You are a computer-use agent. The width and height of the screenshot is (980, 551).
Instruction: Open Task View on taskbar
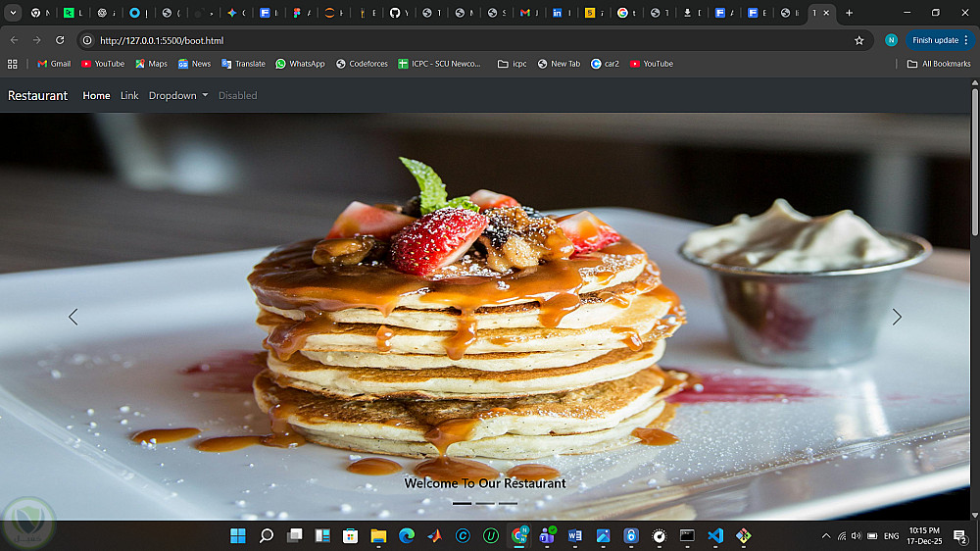[294, 536]
